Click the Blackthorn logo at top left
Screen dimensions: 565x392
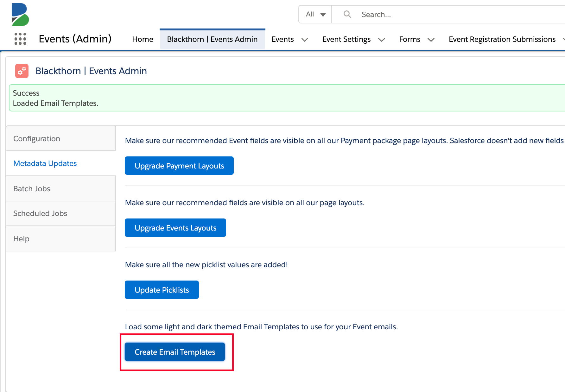(20, 15)
